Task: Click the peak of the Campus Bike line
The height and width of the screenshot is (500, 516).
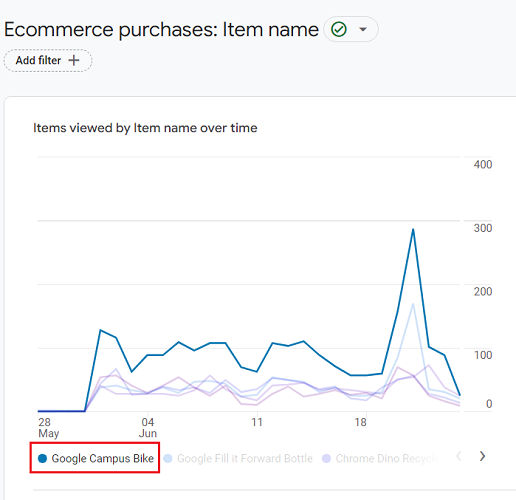Action: (413, 230)
